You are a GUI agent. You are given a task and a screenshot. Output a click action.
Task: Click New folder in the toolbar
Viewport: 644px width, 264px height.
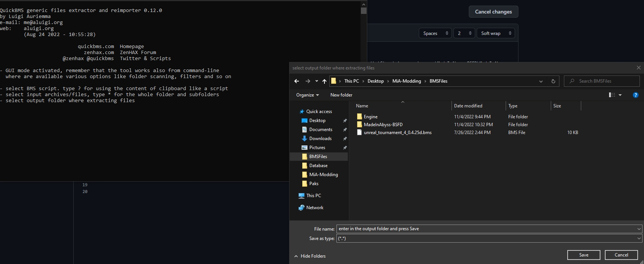point(341,95)
